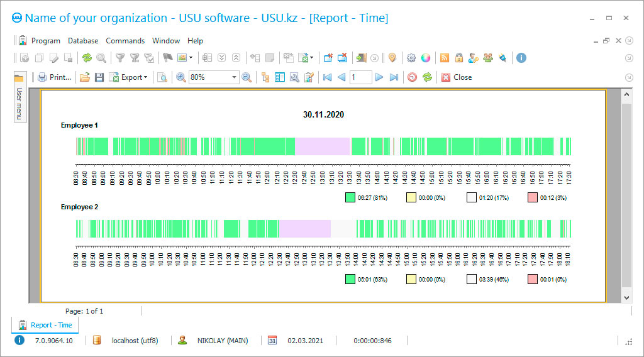Open the save report disk icon
The height and width of the screenshot is (357, 644).
pyautogui.click(x=99, y=77)
